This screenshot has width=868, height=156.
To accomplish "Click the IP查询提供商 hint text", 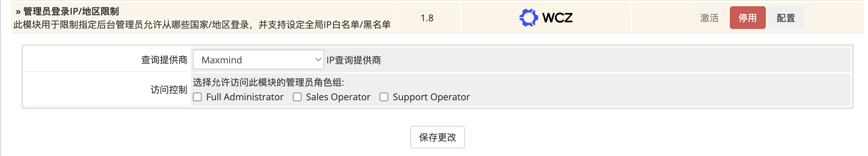I will [x=353, y=60].
